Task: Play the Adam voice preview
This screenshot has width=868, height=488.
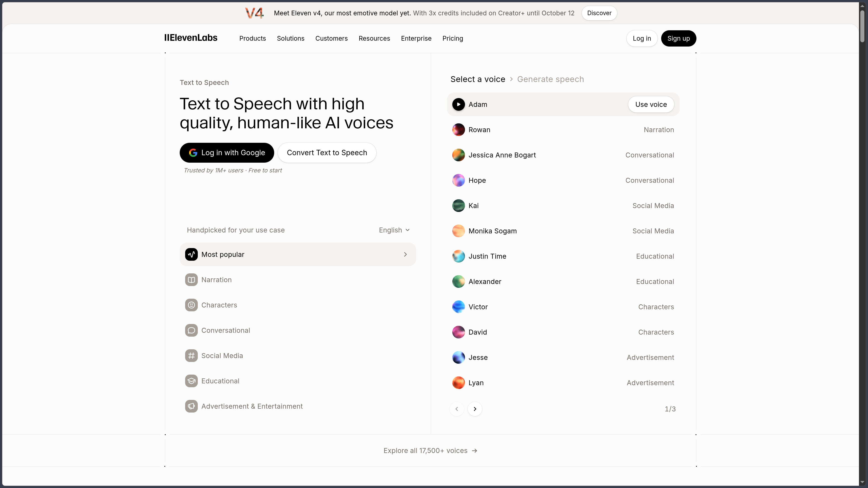Action: tap(458, 104)
